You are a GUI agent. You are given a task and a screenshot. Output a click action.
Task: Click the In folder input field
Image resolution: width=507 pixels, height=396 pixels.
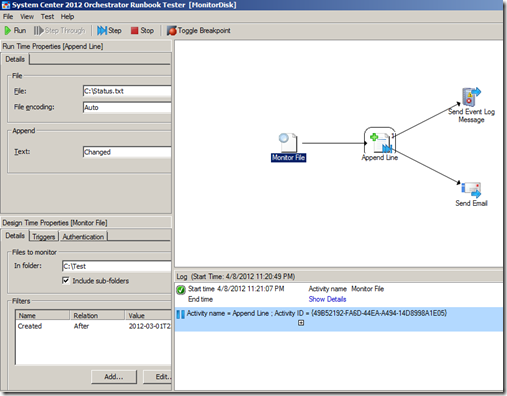click(116, 266)
